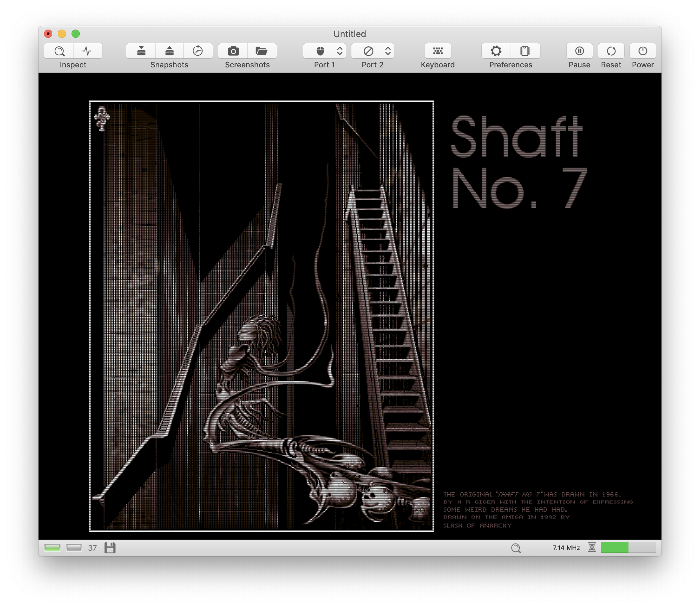Click the 'Screenshots' toolbar label
700x607 pixels.
coord(247,65)
